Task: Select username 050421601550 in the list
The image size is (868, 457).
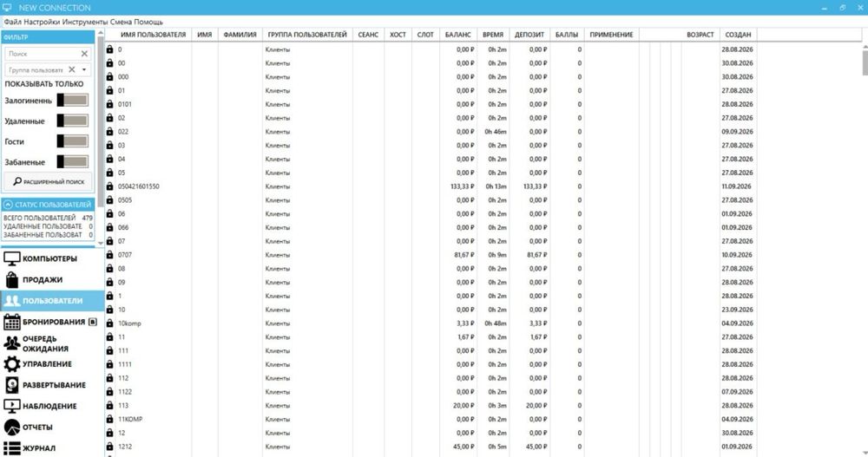Action: point(138,186)
